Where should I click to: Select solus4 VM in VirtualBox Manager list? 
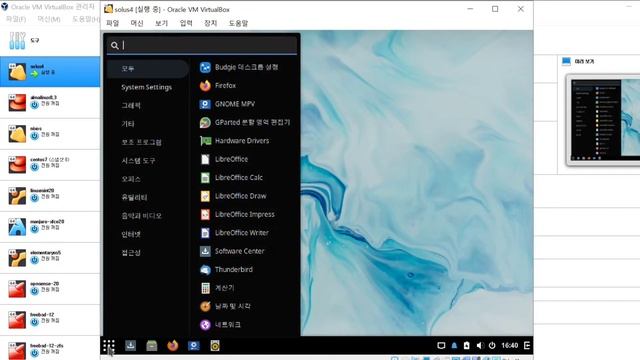point(50,71)
